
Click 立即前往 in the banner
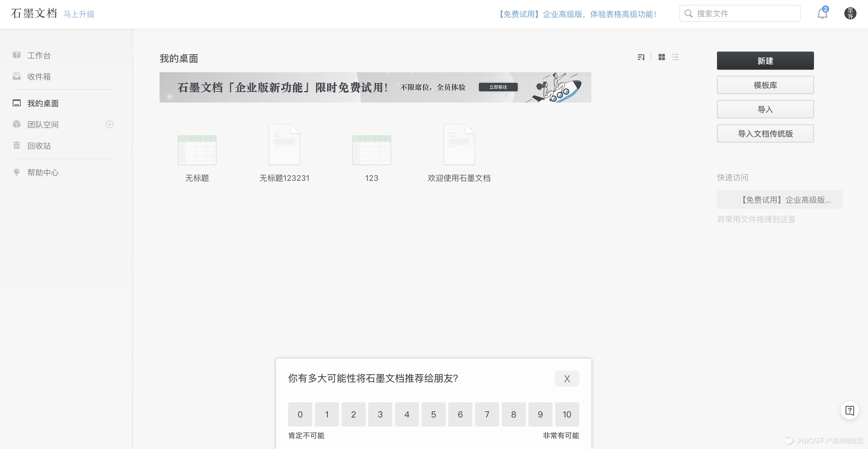tap(498, 87)
